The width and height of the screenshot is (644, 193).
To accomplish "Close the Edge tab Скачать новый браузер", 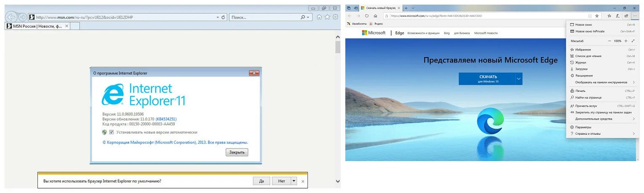I will (399, 8).
